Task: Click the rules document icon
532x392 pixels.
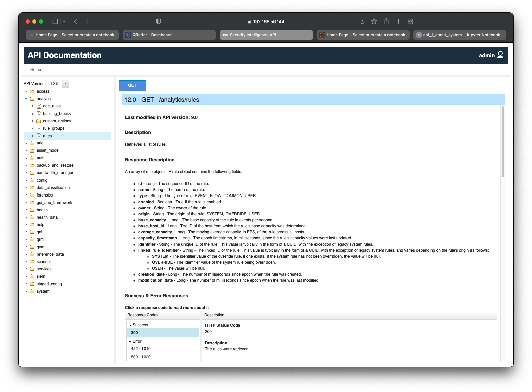Action: [39, 136]
